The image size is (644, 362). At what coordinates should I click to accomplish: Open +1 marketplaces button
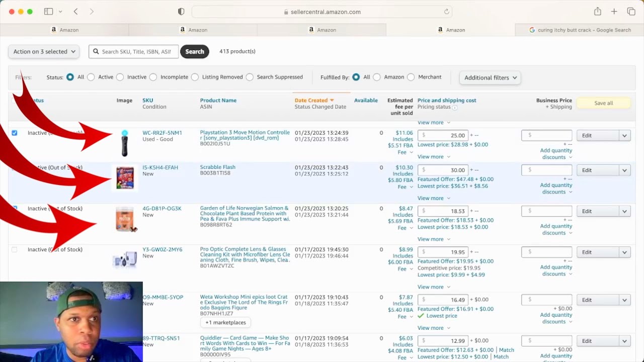click(225, 322)
